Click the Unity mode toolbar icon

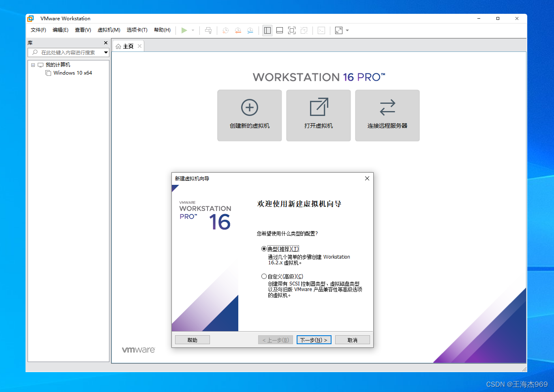304,30
